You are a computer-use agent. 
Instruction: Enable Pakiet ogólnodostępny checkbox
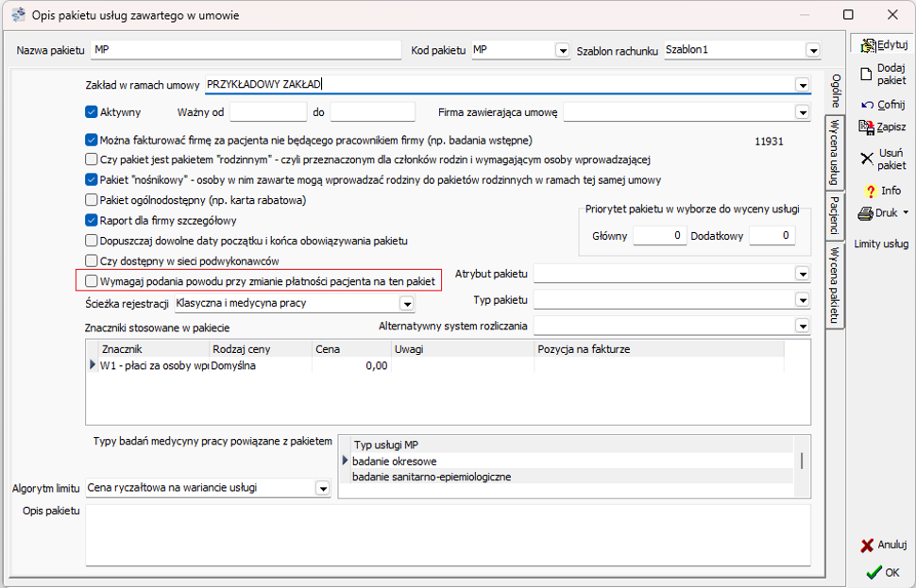click(x=92, y=200)
